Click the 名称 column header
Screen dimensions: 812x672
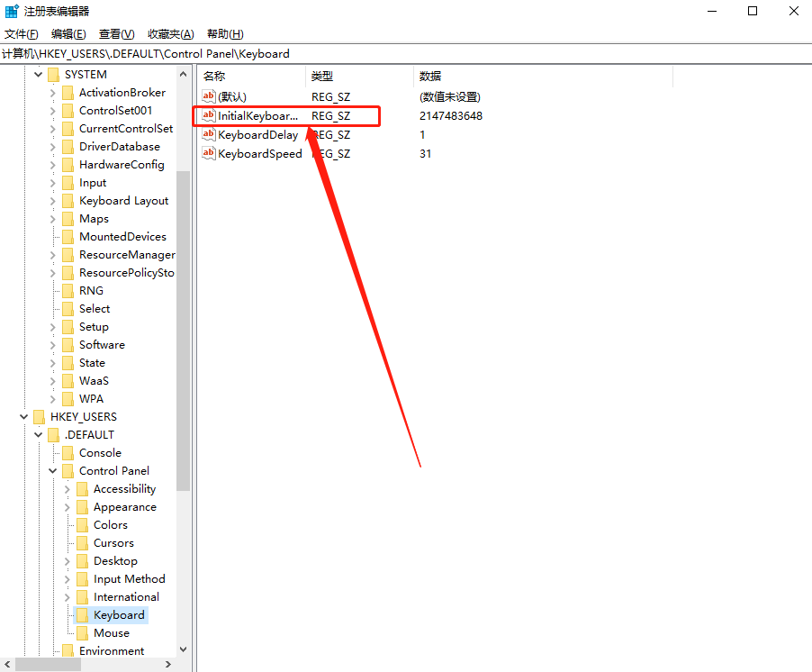click(214, 76)
